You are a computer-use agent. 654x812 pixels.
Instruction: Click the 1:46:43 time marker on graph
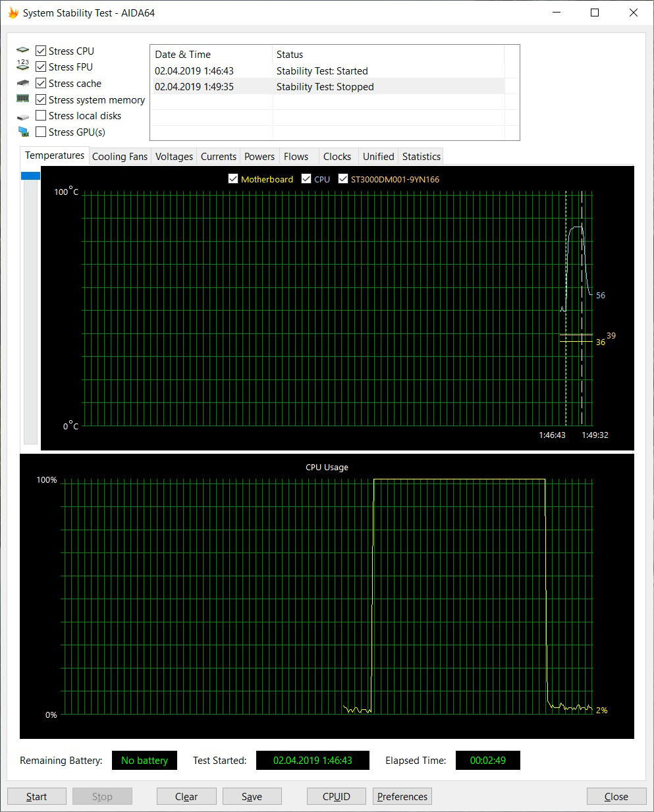coord(552,435)
